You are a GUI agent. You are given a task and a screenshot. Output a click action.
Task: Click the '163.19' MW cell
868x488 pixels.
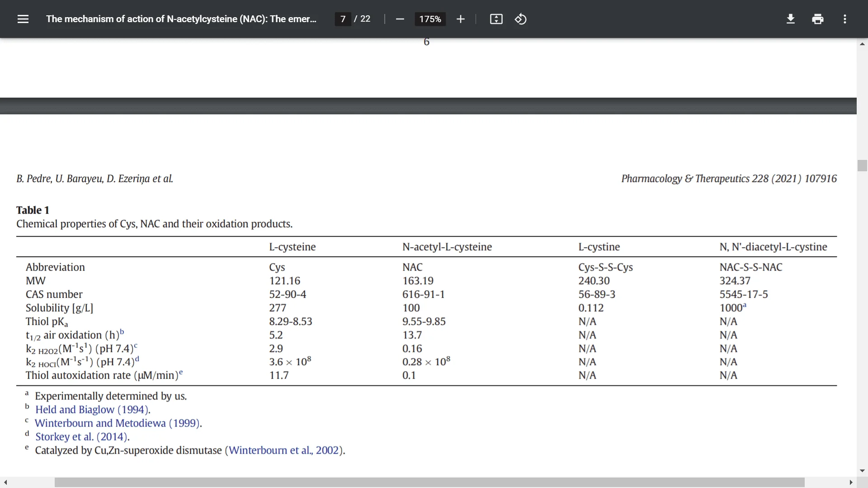tap(418, 281)
